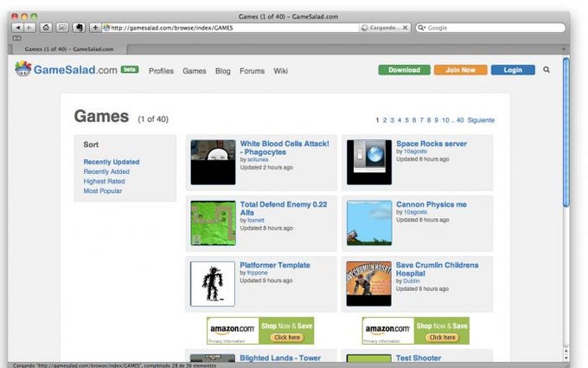Image resolution: width=588 pixels, height=368 pixels.
Task: Click the green Download button
Action: point(405,70)
